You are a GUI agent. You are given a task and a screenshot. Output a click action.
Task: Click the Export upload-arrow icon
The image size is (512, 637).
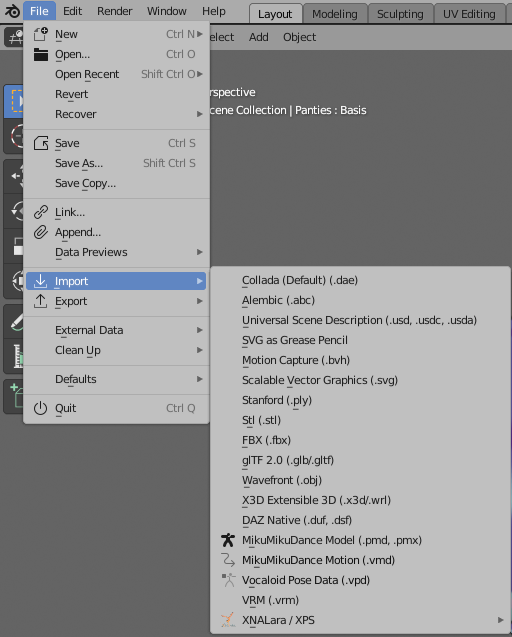tap(41, 301)
